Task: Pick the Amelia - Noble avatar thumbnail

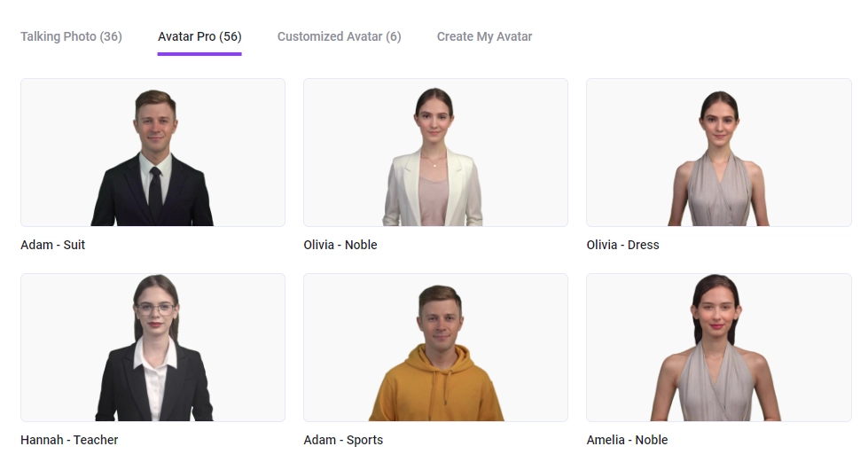Action: 718,348
